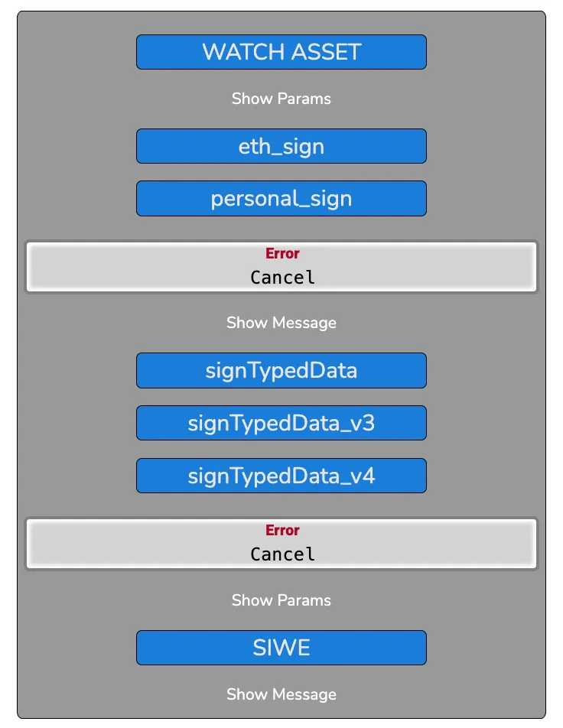Dismiss the second Error with Cancel

pos(281,554)
